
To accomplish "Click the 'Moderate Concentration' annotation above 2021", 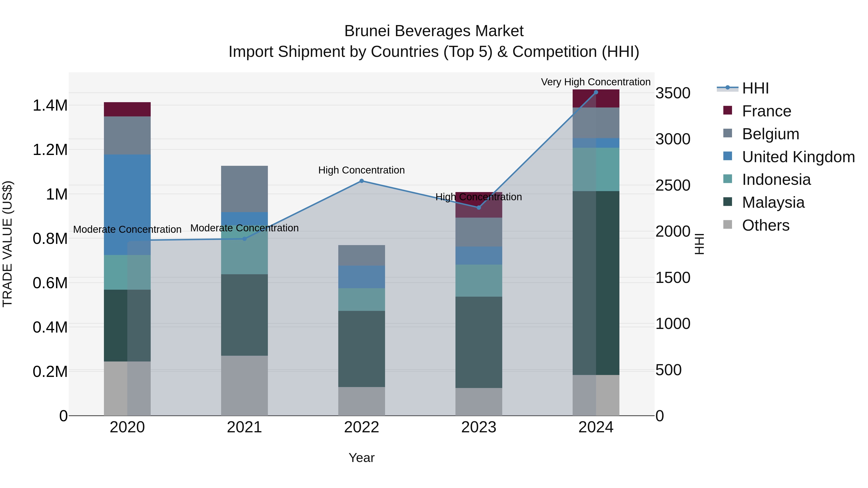I will 245,228.
